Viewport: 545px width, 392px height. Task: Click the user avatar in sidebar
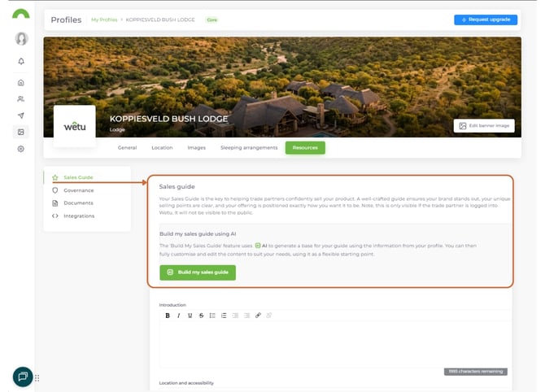pos(21,38)
